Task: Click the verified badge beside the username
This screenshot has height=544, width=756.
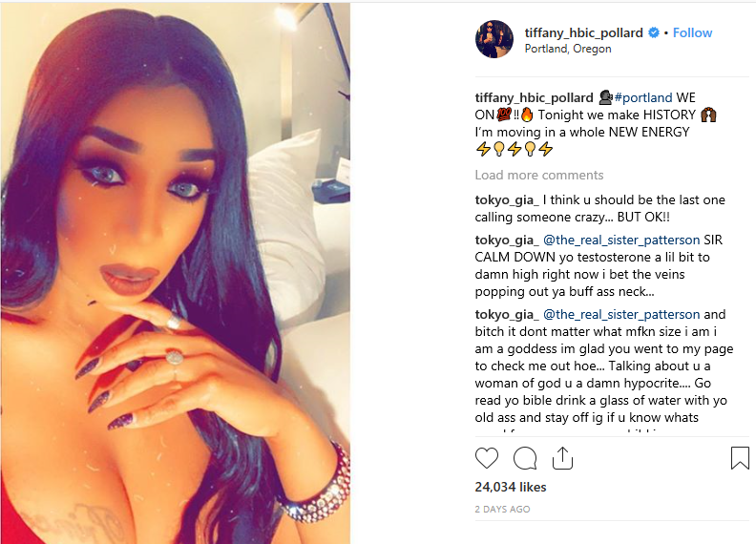Action: point(654,32)
